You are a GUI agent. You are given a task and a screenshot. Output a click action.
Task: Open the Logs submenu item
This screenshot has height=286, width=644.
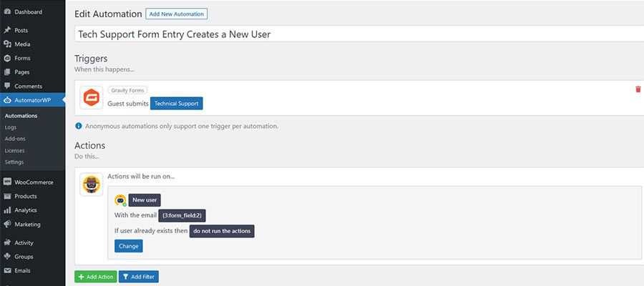[x=11, y=127]
